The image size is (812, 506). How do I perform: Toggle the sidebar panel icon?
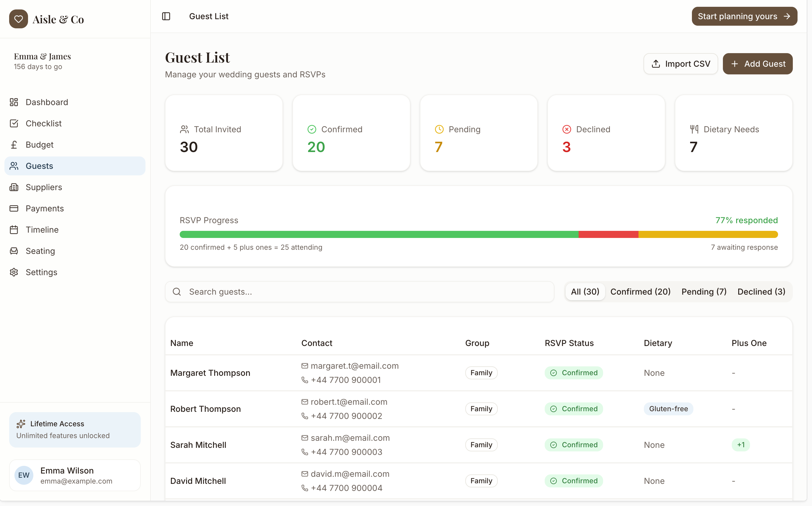click(x=166, y=16)
